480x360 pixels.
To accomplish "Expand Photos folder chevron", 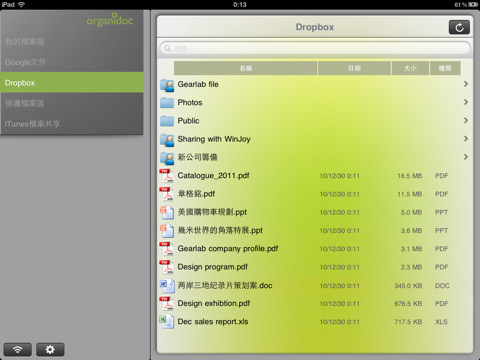I will click(466, 102).
